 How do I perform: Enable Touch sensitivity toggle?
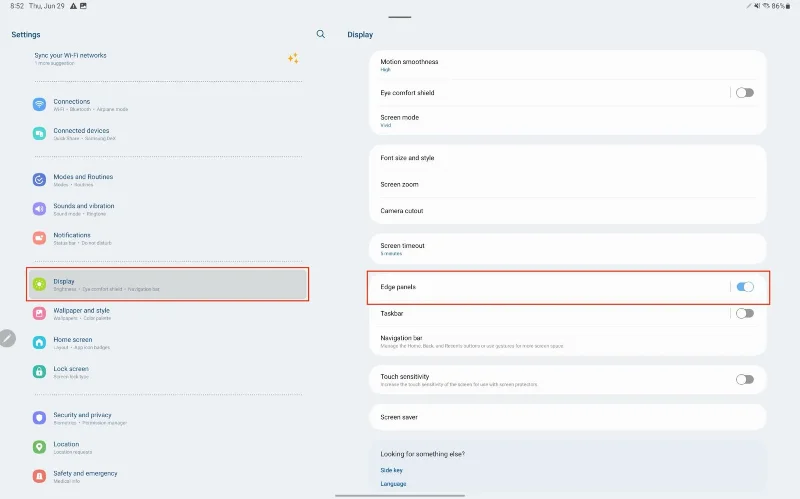[744, 379]
